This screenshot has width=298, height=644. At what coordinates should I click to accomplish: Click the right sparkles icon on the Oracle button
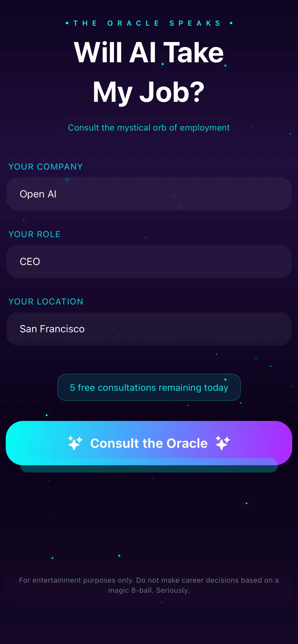222,443
